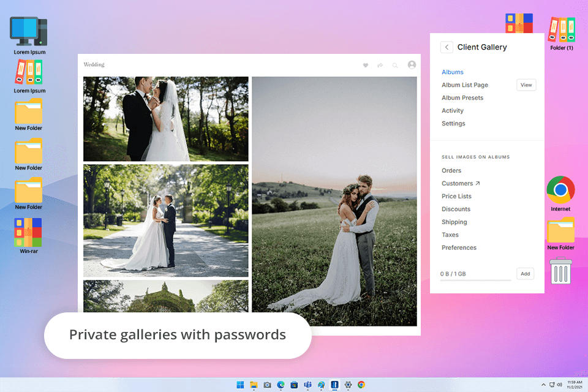588x392 pixels.
Task: Open Microsoft Teams from the taskbar
Action: 308,385
